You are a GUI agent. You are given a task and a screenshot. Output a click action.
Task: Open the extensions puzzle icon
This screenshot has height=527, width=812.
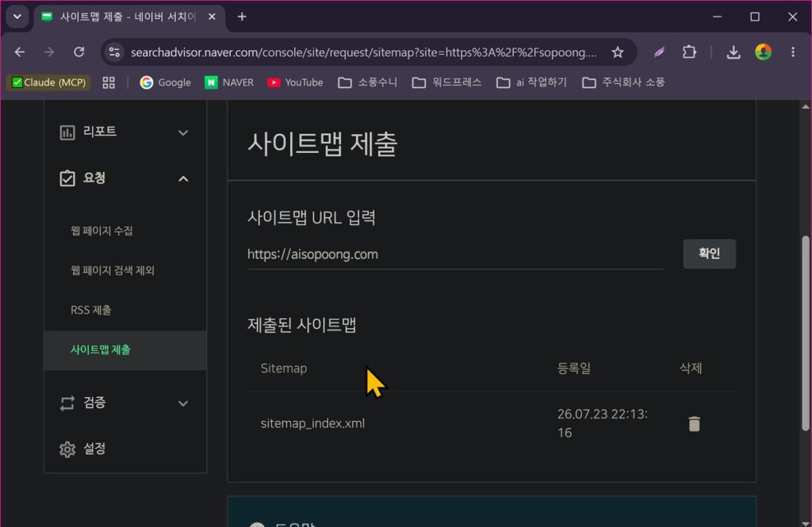pos(689,52)
